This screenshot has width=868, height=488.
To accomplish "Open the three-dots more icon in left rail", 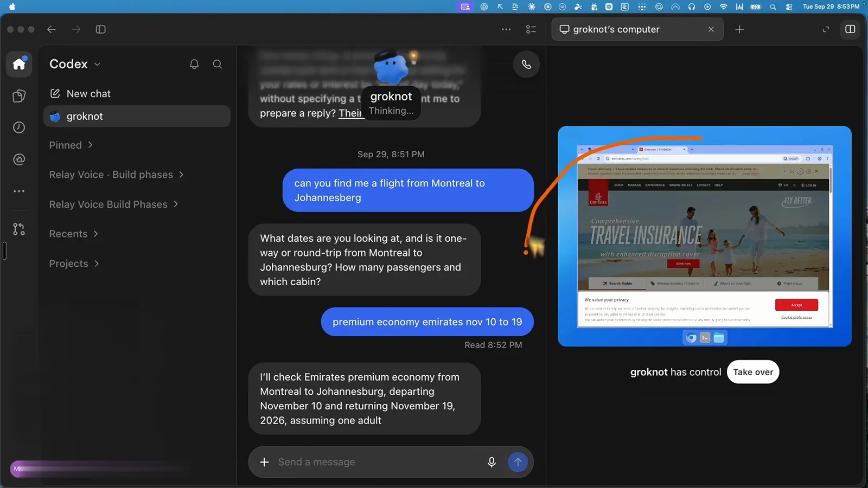I will click(19, 191).
